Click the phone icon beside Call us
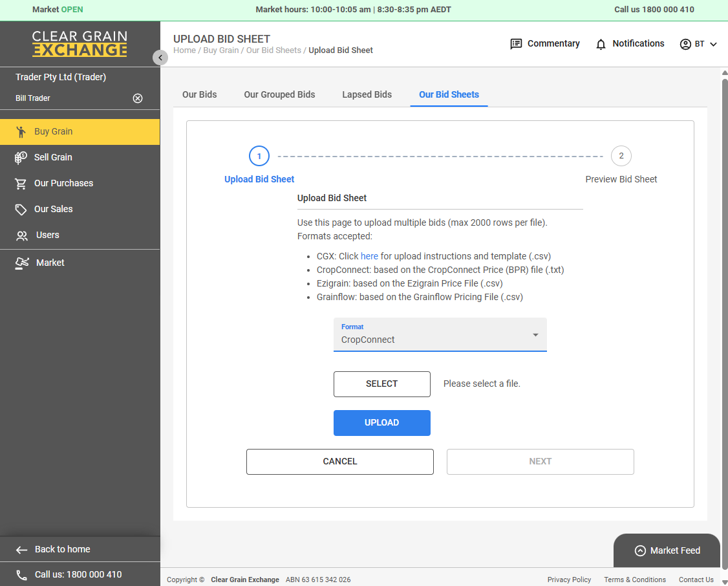Image resolution: width=728 pixels, height=586 pixels. point(21,575)
